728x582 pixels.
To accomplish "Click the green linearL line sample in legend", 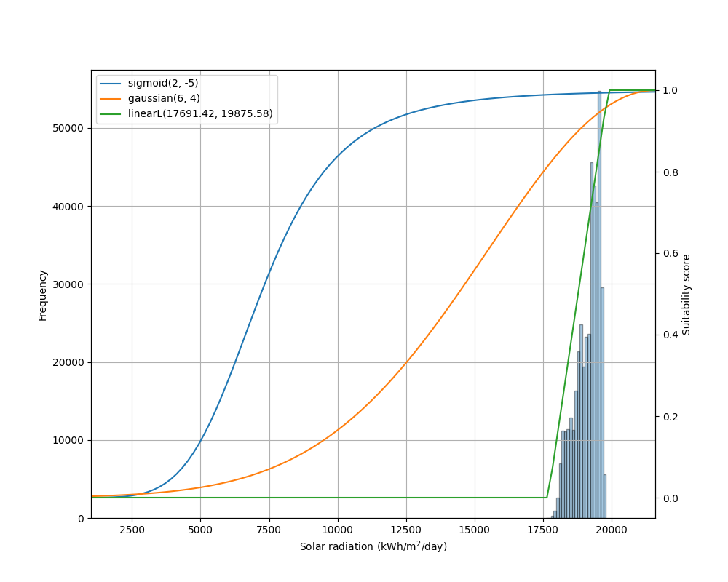I will point(111,113).
